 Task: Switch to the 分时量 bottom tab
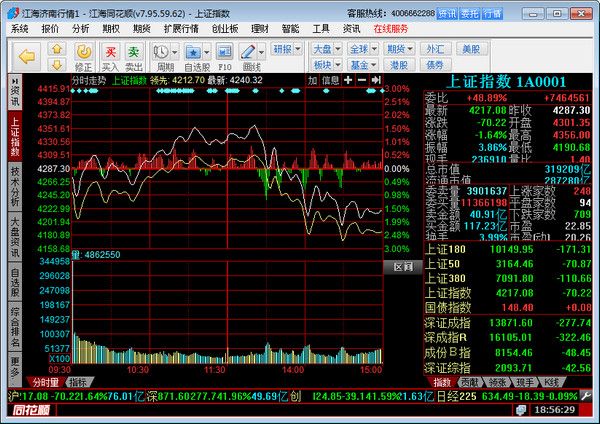(46, 382)
